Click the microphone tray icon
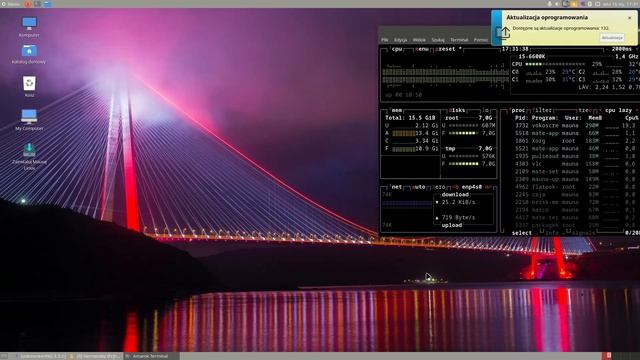Screen dimensions: 640x360 [549, 4]
